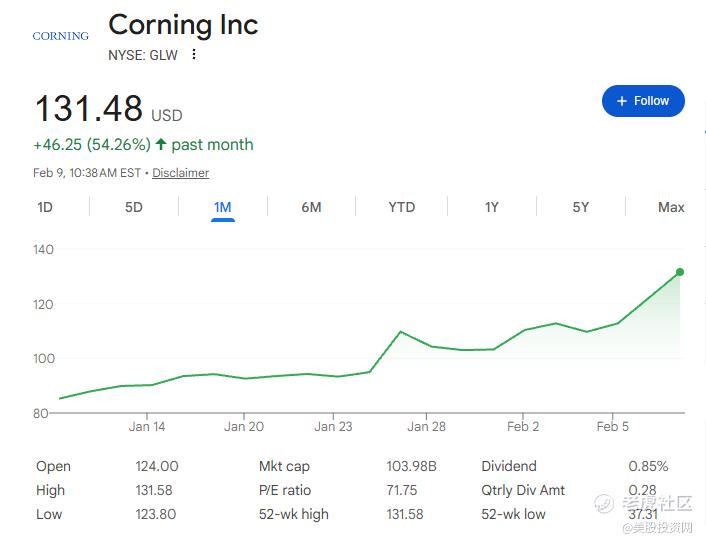This screenshot has height=544, width=706.
Task: Select the 1D time range tab
Action: [45, 207]
